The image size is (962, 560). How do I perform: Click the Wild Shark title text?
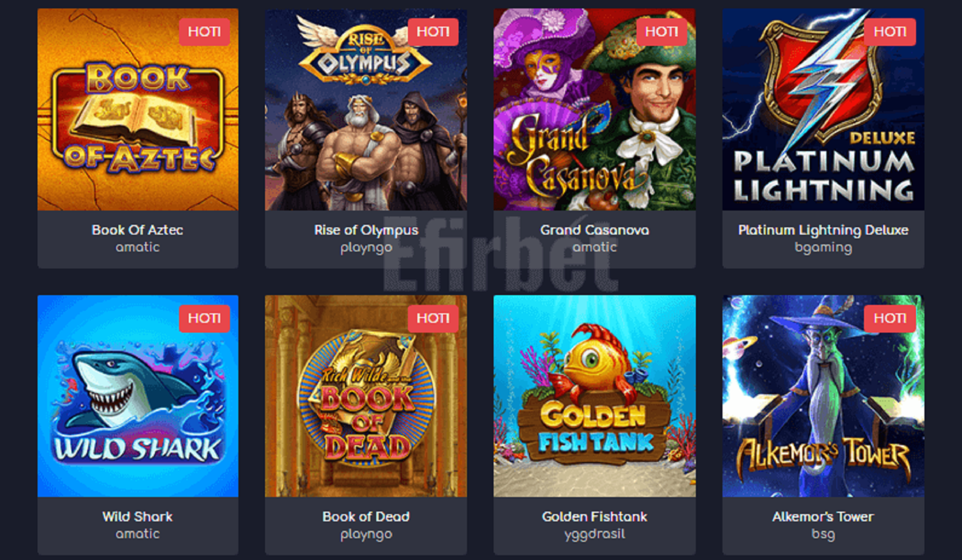tap(138, 517)
